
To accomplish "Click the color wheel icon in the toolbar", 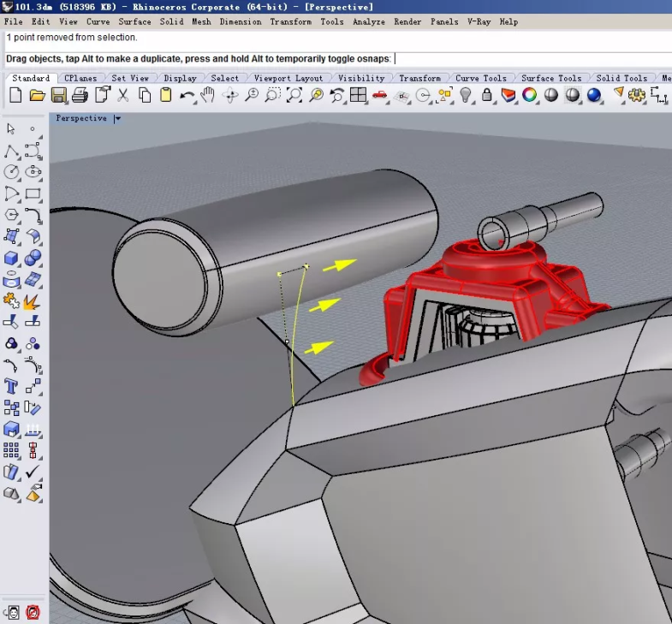I will pyautogui.click(x=530, y=95).
